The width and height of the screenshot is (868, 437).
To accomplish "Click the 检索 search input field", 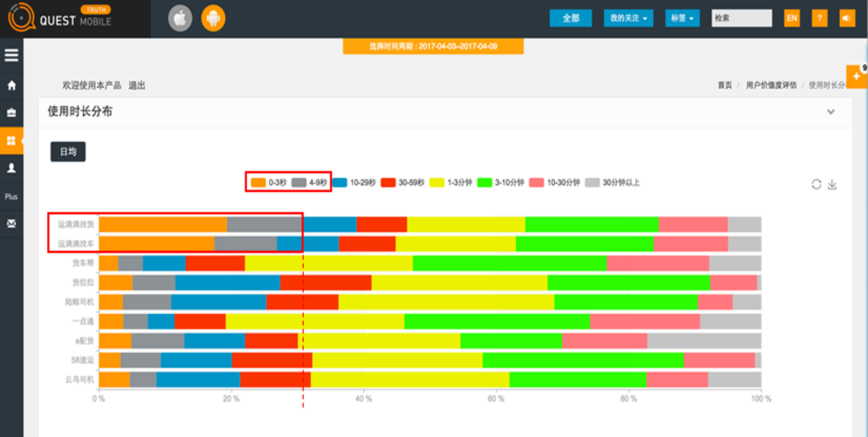I will click(741, 18).
